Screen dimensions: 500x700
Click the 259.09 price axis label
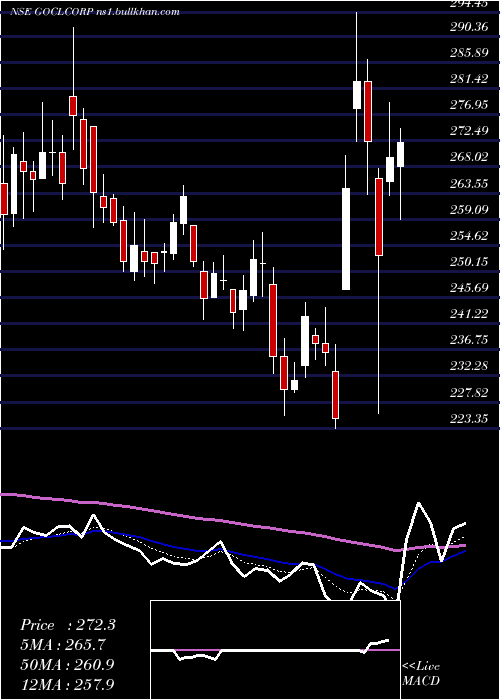click(469, 209)
